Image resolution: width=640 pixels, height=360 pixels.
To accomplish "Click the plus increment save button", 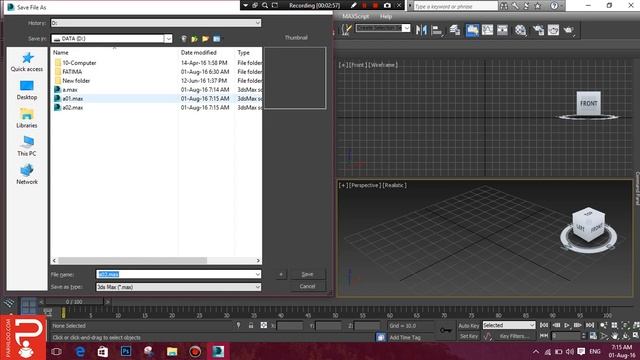I will tap(281, 274).
